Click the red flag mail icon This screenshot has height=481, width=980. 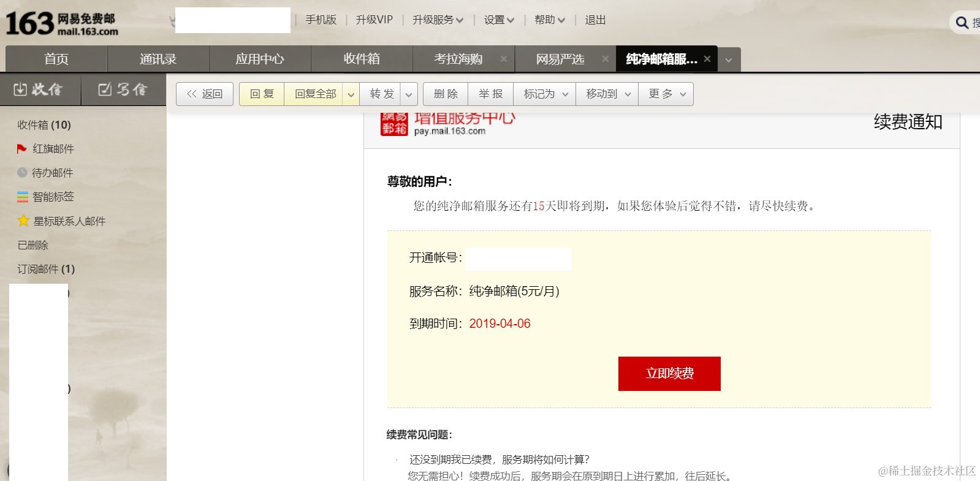(22, 149)
